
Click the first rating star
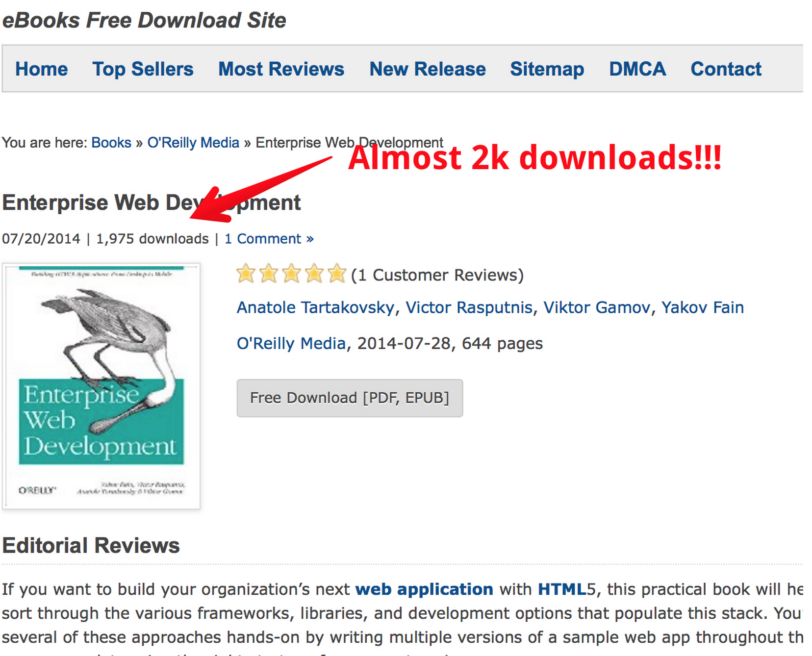coord(246,274)
